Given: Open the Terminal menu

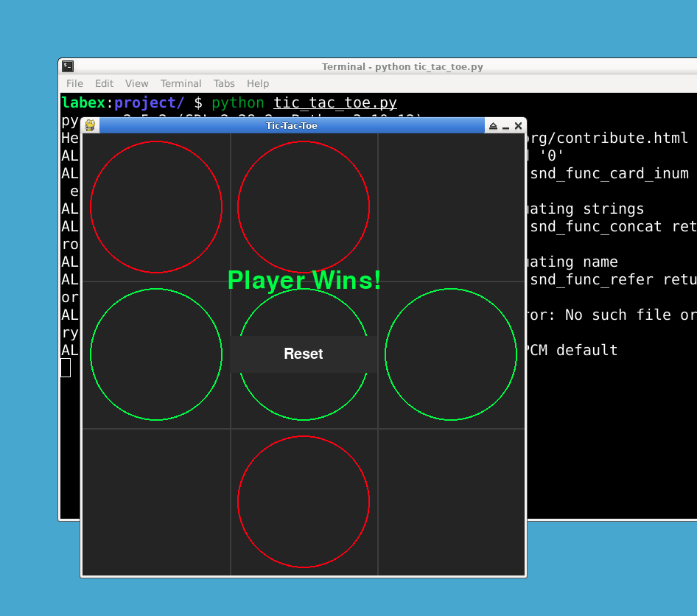Looking at the screenshot, I should click(x=181, y=83).
